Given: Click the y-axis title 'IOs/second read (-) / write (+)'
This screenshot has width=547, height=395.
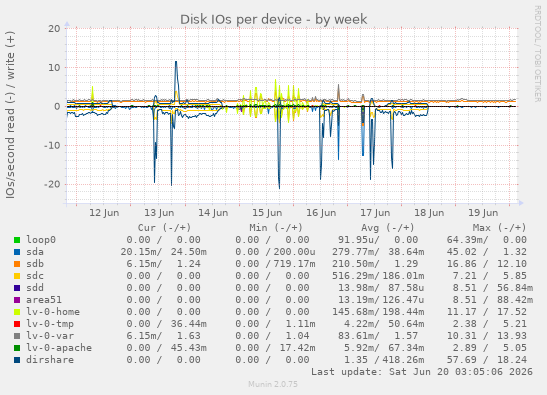Looking at the screenshot, I should coord(10,115).
